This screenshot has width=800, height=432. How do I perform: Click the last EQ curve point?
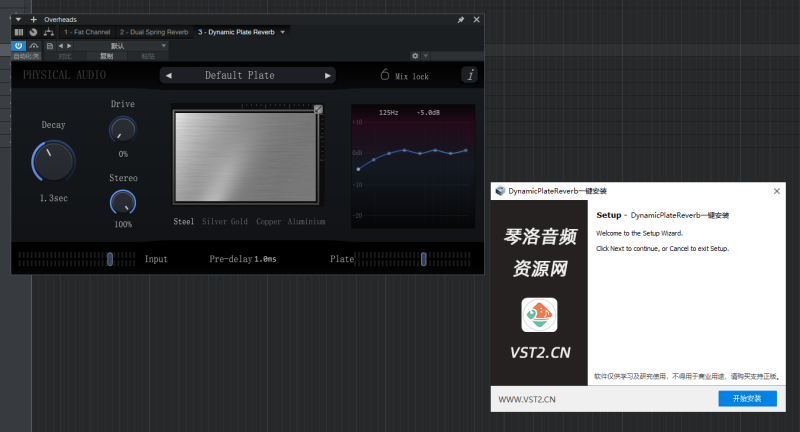(466, 150)
